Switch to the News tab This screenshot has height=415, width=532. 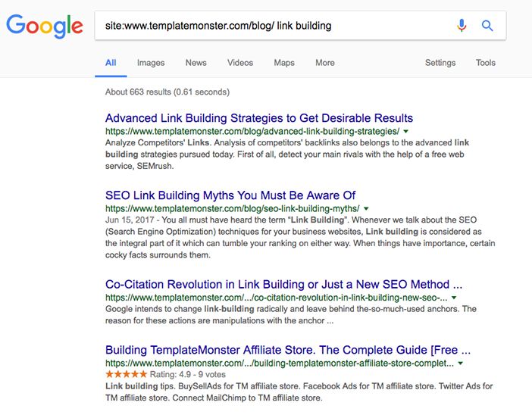point(196,63)
